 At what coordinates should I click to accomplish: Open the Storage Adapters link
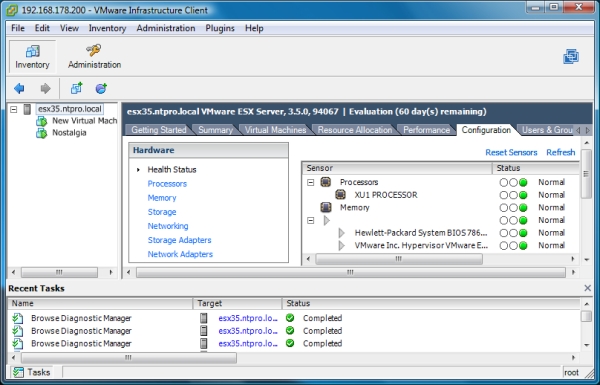pyautogui.click(x=179, y=240)
